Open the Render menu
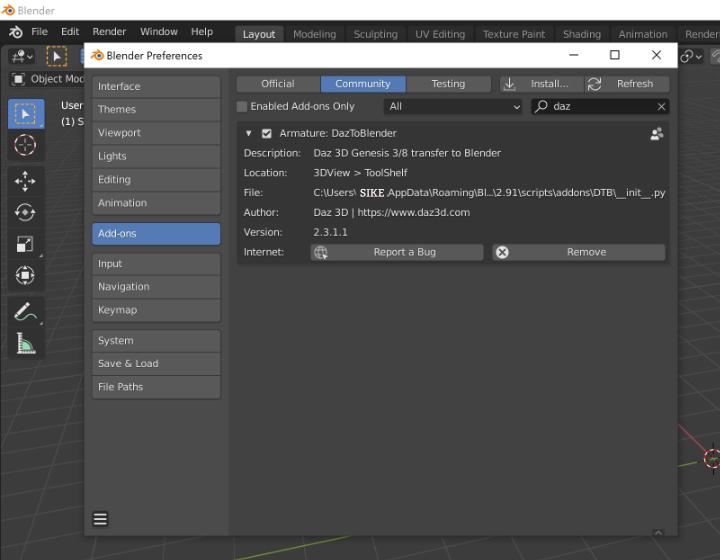 (109, 32)
